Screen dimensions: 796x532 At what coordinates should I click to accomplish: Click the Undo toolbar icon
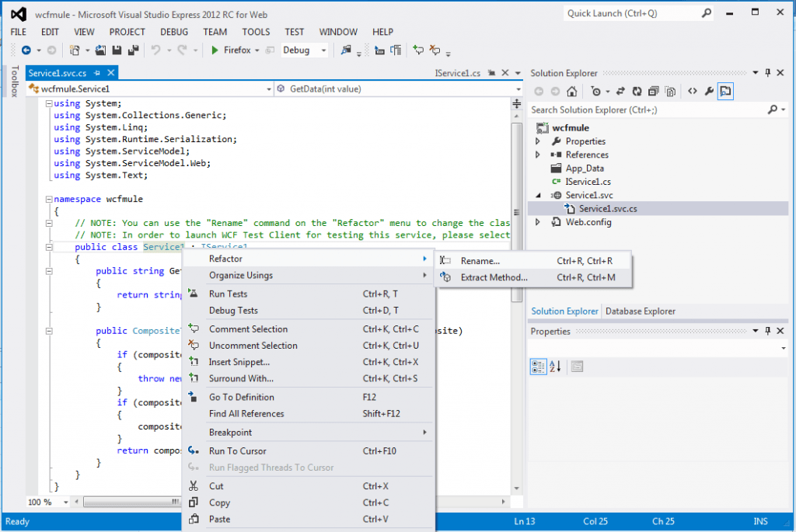tap(155, 50)
